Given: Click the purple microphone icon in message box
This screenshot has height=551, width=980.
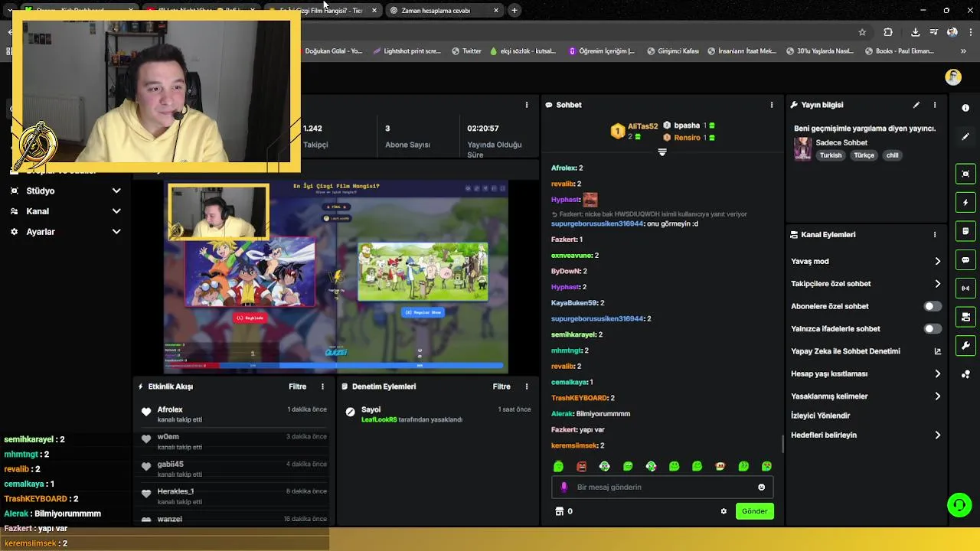Looking at the screenshot, I should tap(564, 487).
